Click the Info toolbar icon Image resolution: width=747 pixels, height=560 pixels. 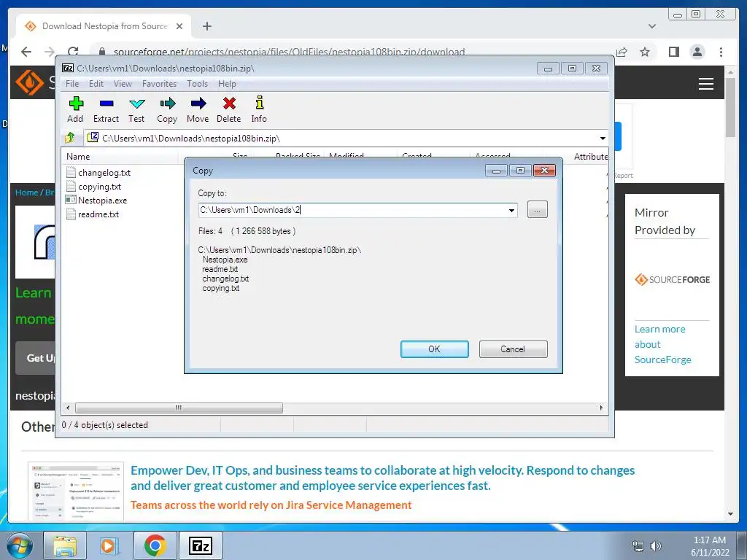(x=259, y=109)
